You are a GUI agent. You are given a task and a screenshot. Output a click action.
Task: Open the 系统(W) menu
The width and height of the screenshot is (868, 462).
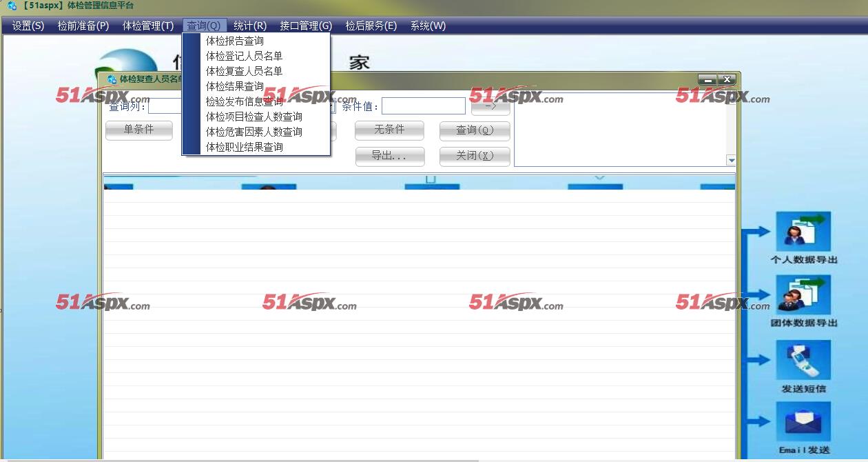tap(428, 26)
